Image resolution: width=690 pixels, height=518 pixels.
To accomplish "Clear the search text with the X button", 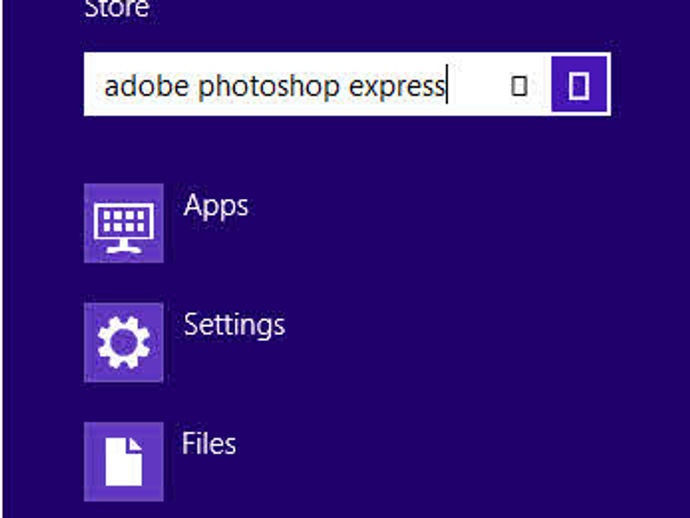I will [x=519, y=85].
